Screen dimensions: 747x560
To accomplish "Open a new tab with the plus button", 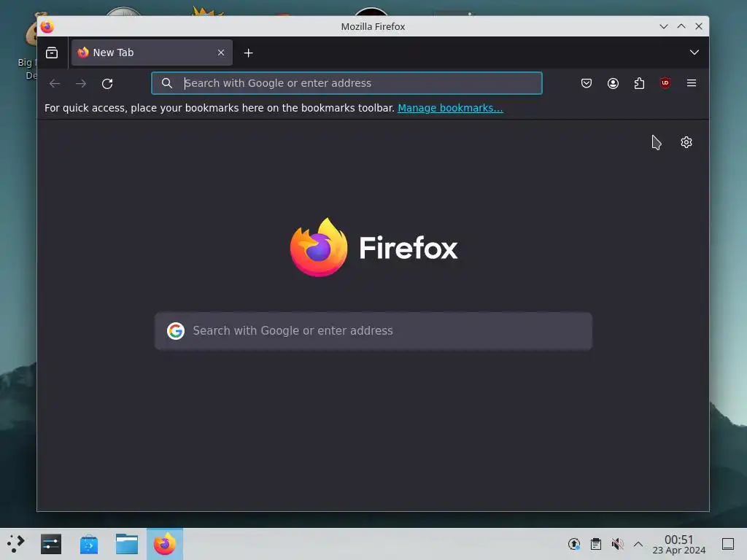I will (x=248, y=52).
